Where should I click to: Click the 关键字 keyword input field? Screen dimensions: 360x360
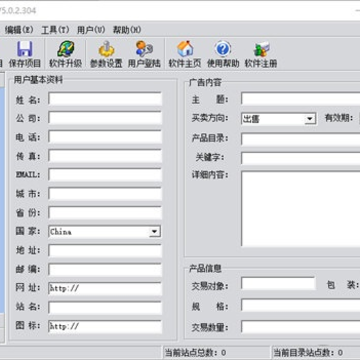[301, 158]
